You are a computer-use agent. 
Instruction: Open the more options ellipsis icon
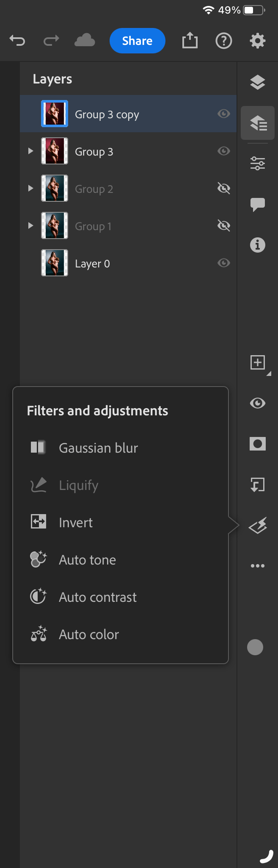258,565
